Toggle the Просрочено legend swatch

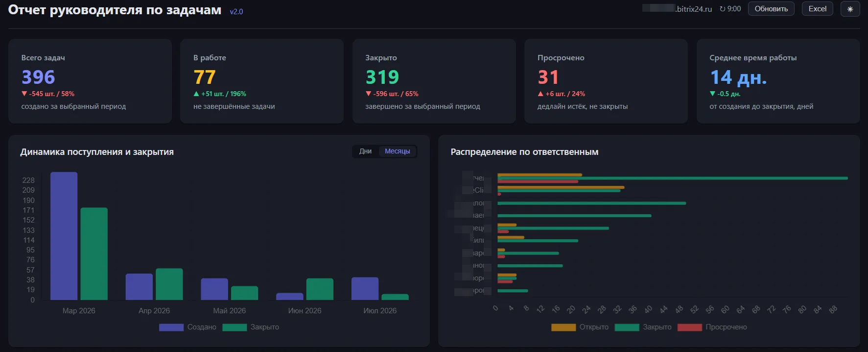click(x=690, y=327)
